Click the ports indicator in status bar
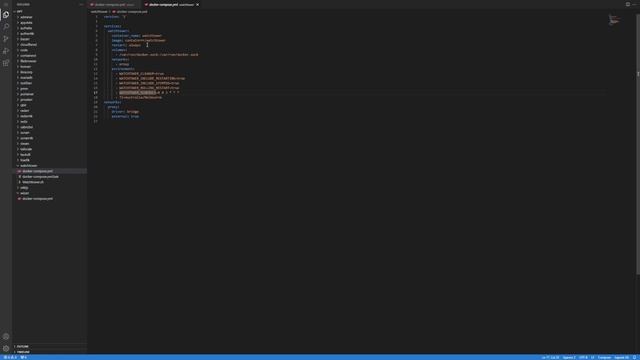Viewport: 640px width, 360px height. coord(24,358)
